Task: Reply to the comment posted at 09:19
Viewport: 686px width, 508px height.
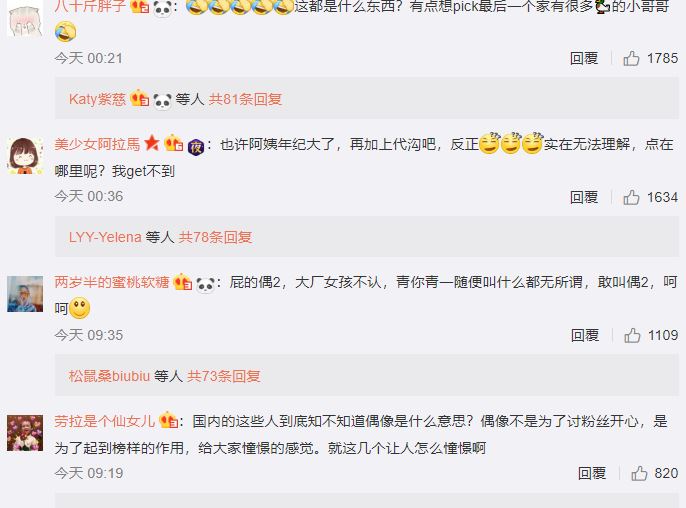Action: [592, 473]
